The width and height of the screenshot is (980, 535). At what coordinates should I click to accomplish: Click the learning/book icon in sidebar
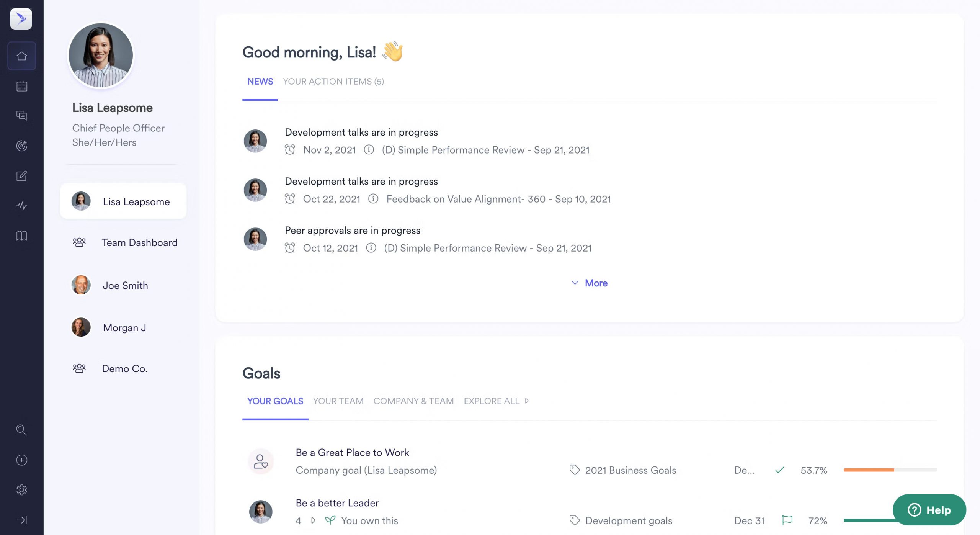21,236
